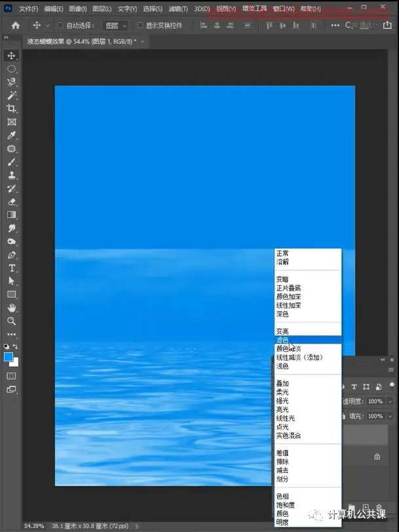Screen dimensions: 399x532
Task: Select the Sponge tool
Action: pyautogui.click(x=12, y=241)
